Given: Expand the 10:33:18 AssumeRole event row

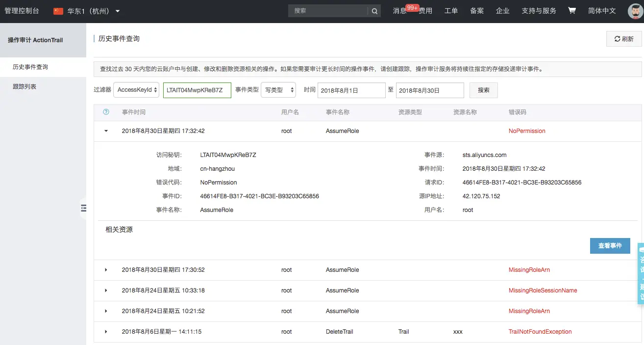Looking at the screenshot, I should [x=106, y=291].
